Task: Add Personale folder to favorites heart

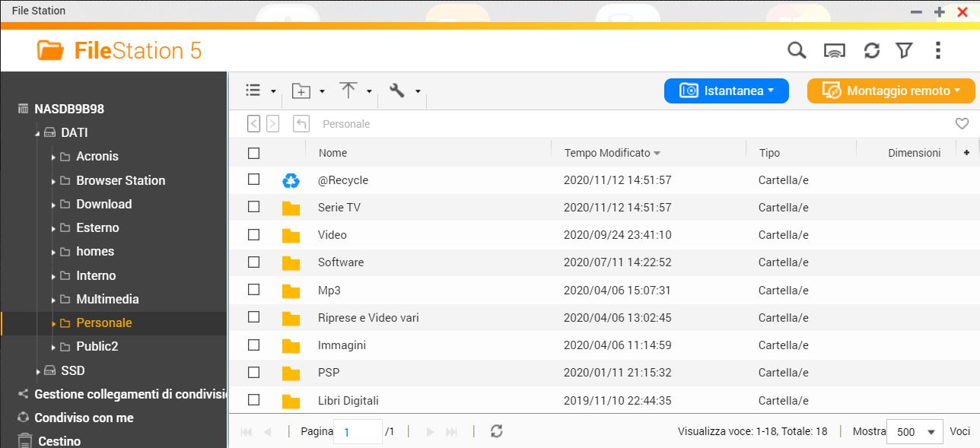Action: click(x=962, y=124)
